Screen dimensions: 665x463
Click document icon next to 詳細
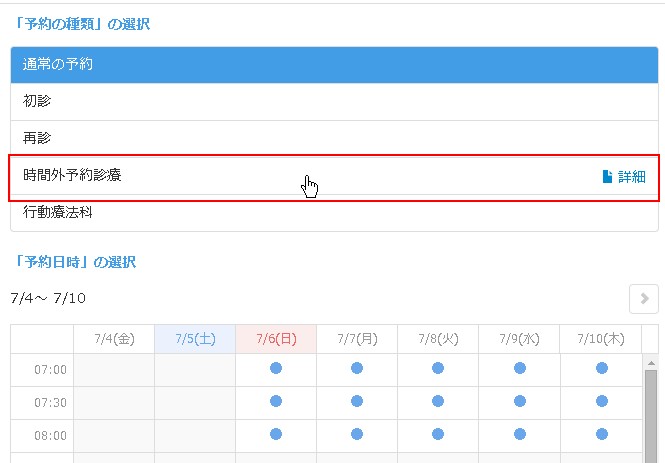click(607, 176)
